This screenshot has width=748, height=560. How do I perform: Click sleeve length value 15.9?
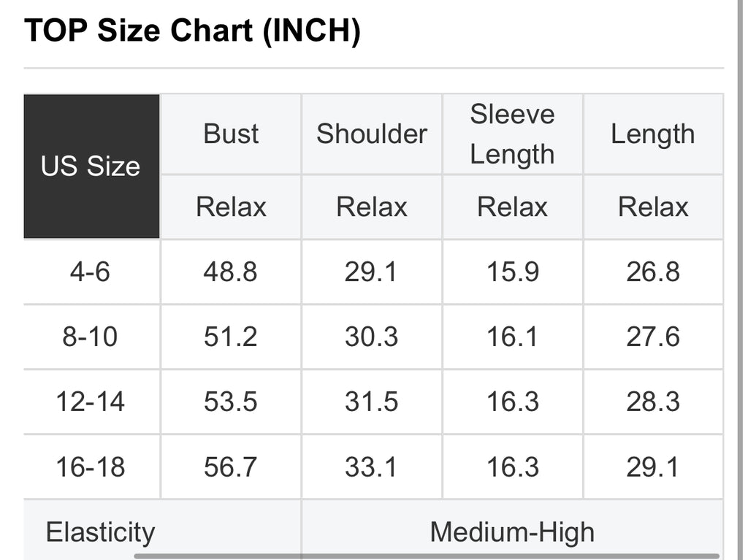[x=512, y=272]
